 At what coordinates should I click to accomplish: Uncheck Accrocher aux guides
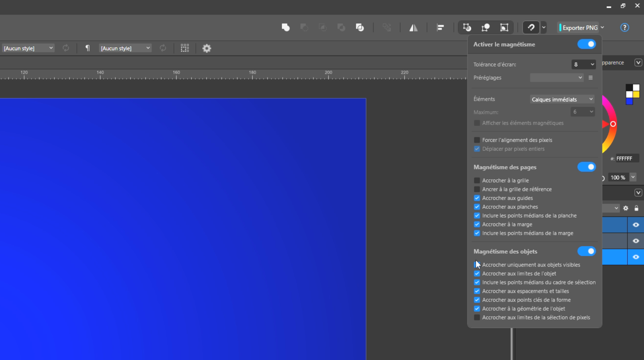[x=477, y=198]
